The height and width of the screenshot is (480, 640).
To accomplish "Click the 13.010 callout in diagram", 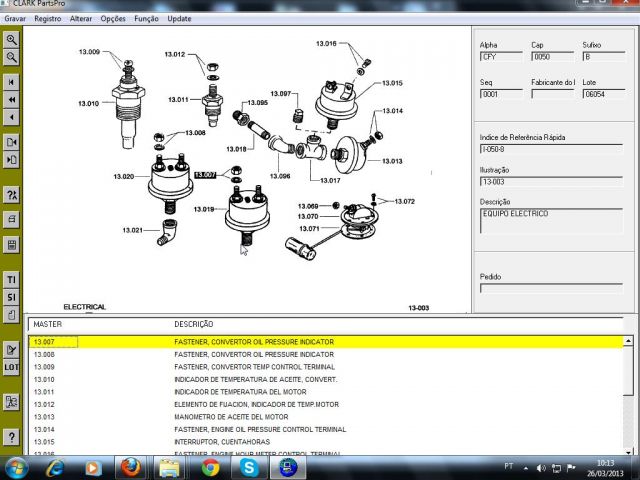I will point(89,104).
